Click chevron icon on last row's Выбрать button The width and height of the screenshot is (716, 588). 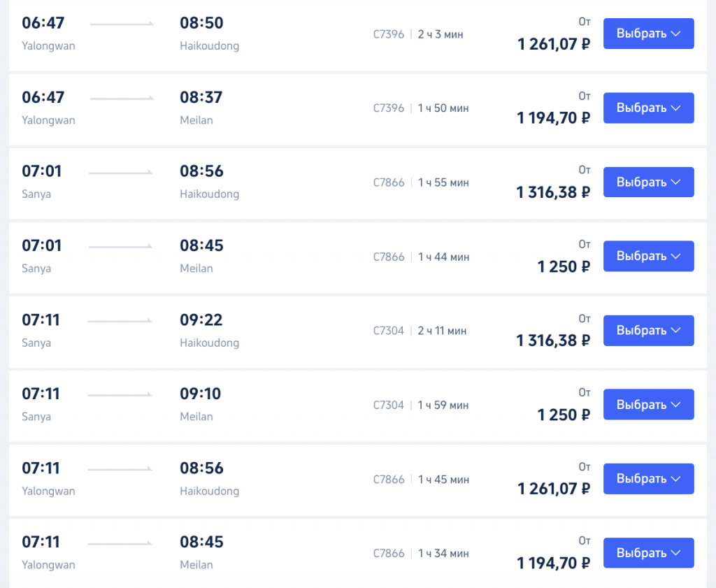(x=676, y=553)
